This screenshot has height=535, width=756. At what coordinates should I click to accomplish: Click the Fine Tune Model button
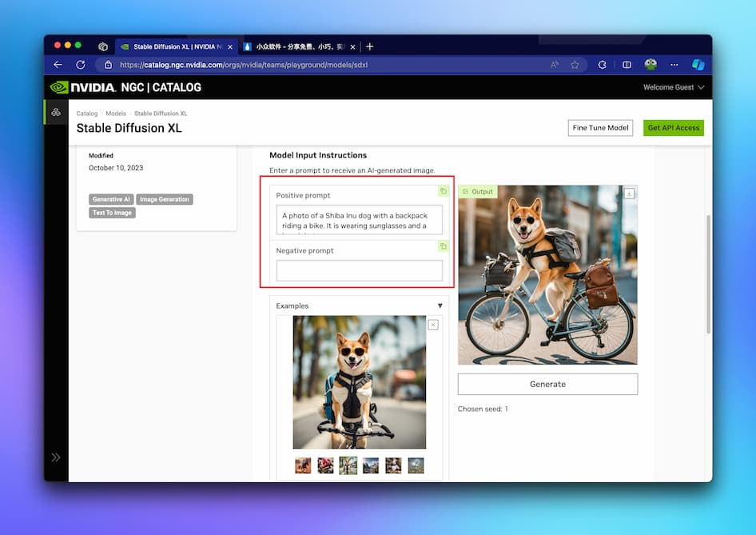tap(600, 128)
